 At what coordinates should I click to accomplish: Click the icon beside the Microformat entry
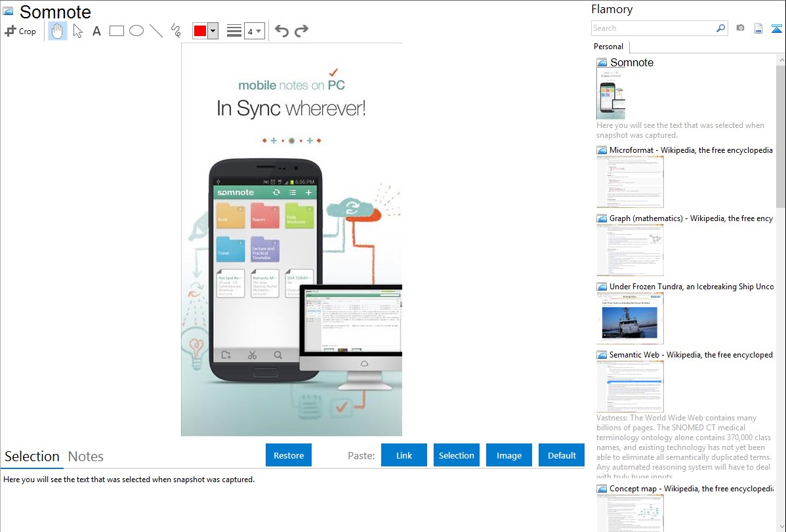tap(602, 150)
